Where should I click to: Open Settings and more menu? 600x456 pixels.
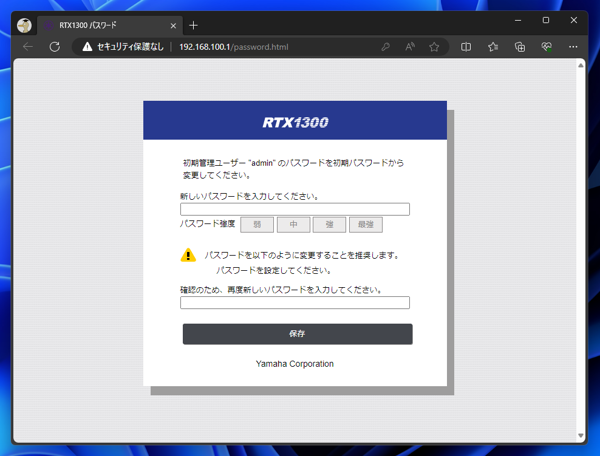click(x=573, y=47)
